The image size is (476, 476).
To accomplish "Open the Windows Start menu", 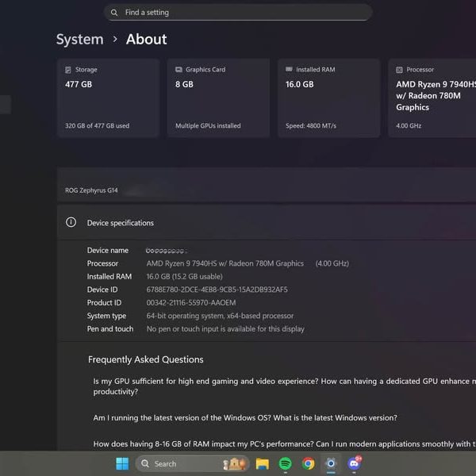I will click(x=122, y=463).
